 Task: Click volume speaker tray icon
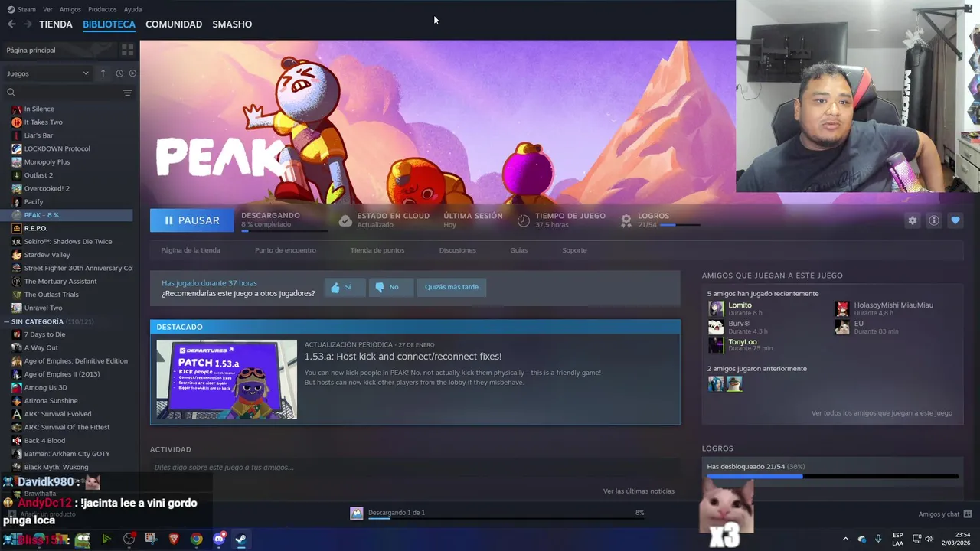(x=929, y=539)
